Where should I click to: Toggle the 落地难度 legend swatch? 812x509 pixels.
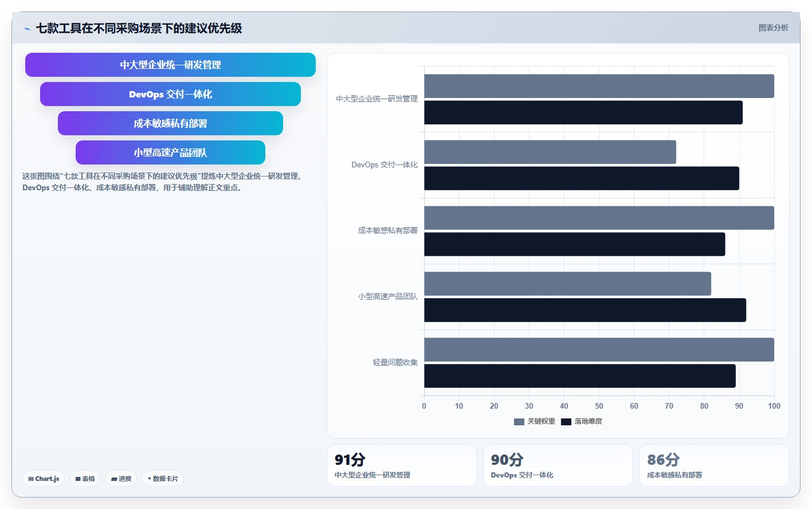point(566,422)
